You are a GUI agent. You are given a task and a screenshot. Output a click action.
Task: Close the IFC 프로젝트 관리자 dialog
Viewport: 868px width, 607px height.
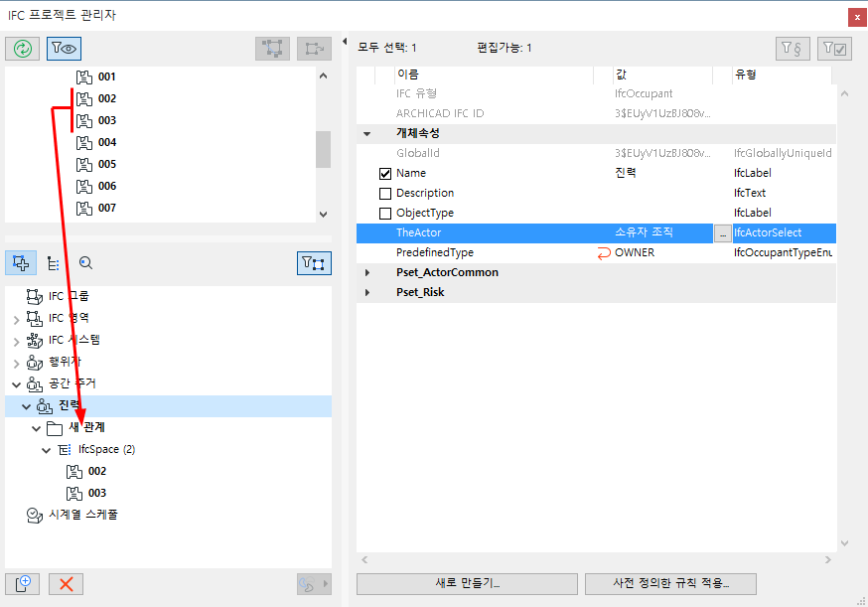(857, 17)
